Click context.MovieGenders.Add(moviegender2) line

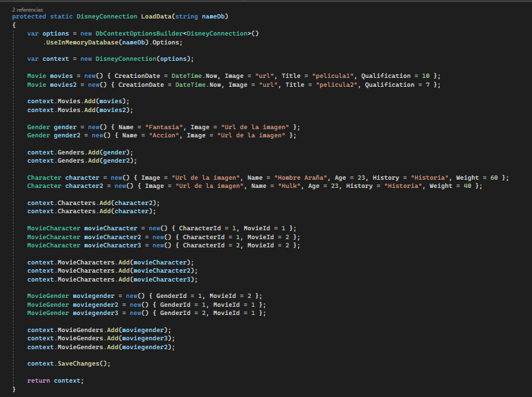101,347
